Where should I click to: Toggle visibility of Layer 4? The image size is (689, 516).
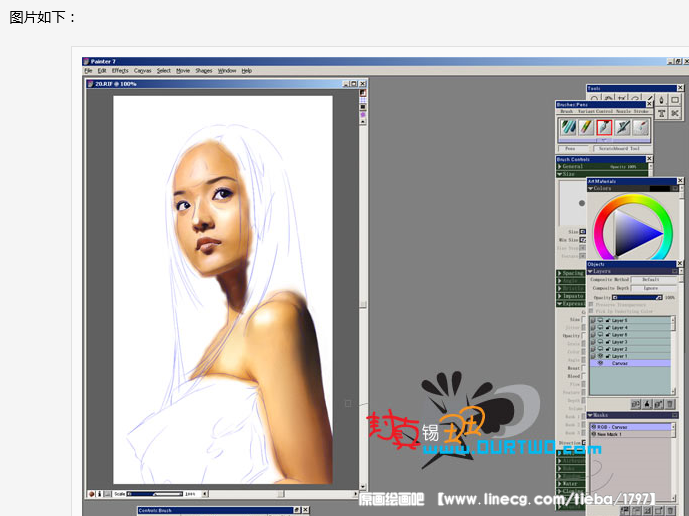coord(600,327)
